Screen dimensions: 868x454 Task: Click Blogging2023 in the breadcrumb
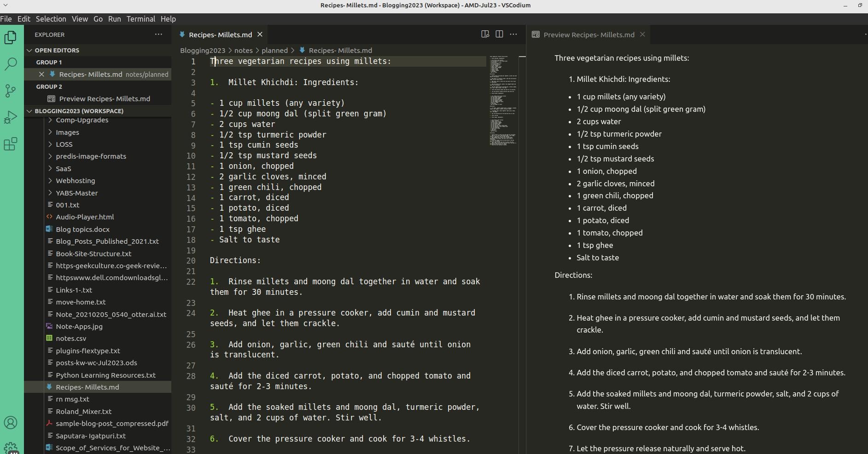(x=203, y=50)
